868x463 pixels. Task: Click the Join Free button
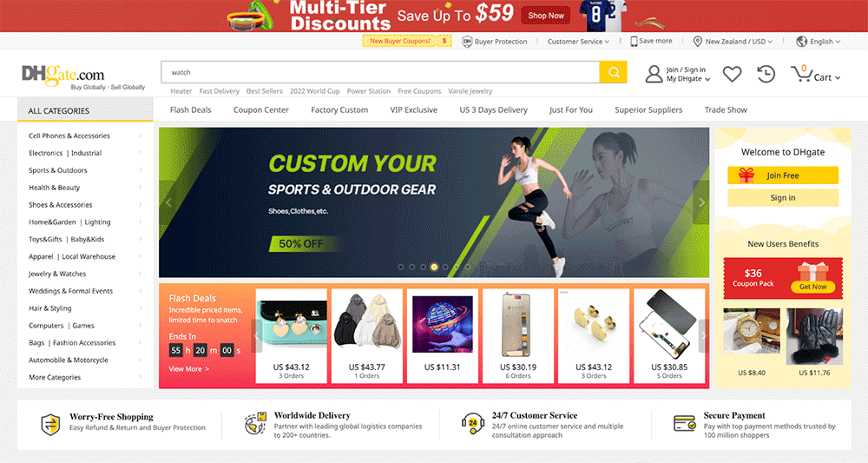pos(783,175)
